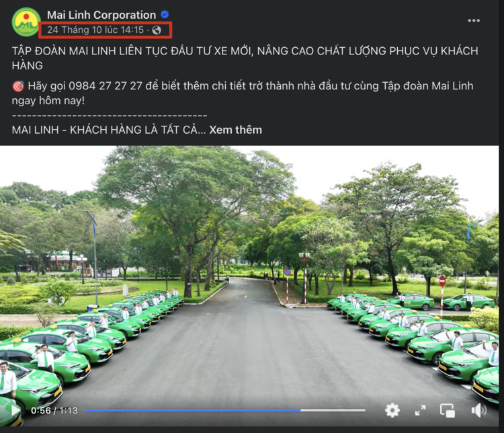Click the 0:56 / 1:13 time display
Screen dimensions: 504x433
click(54, 411)
